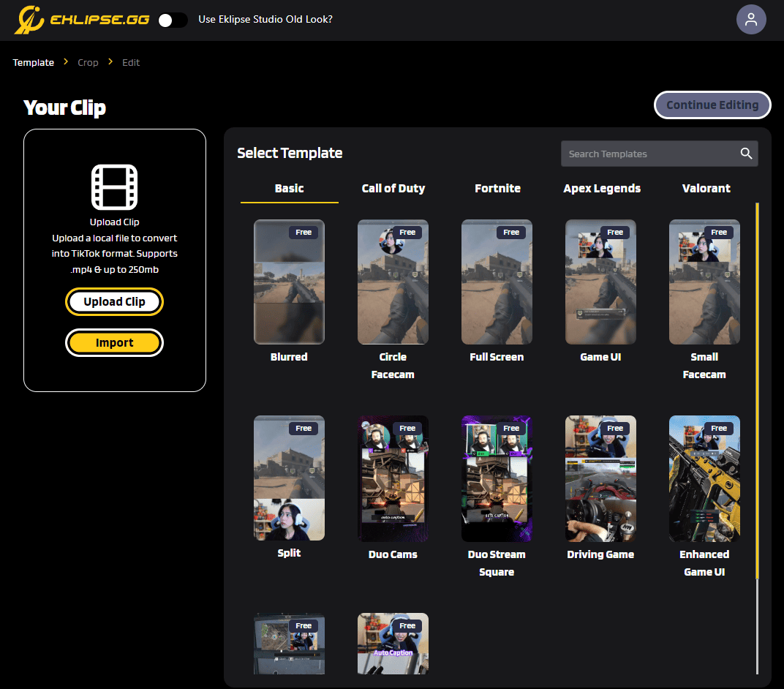Choose the Circle Facecam template thumbnail
Viewport: 784px width, 689px height.
point(393,282)
